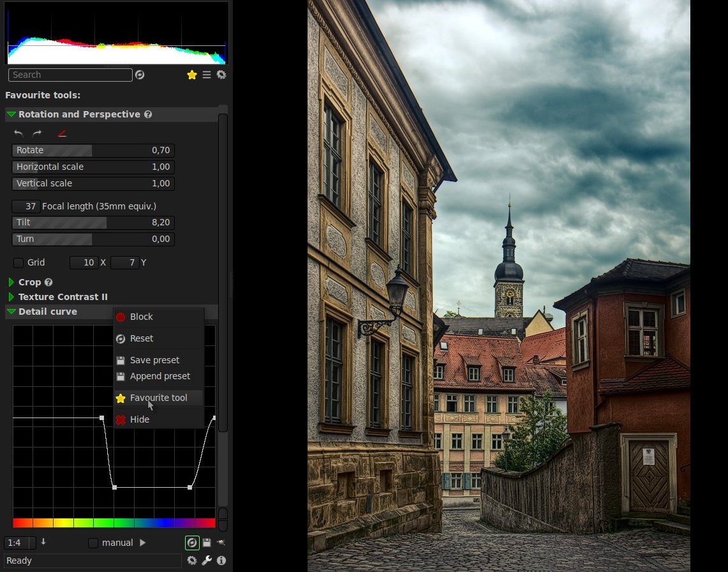Collapse the Detail curve section
The image size is (728, 572).
[x=11, y=312]
